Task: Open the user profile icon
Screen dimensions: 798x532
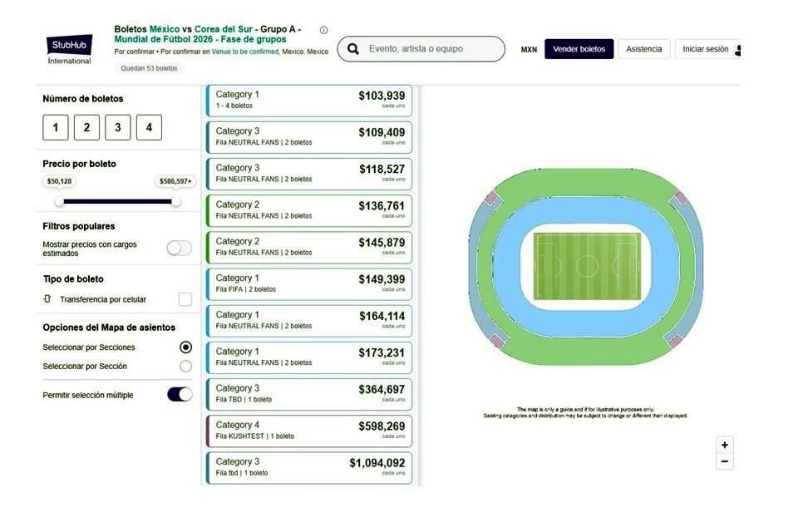Action: [x=737, y=50]
